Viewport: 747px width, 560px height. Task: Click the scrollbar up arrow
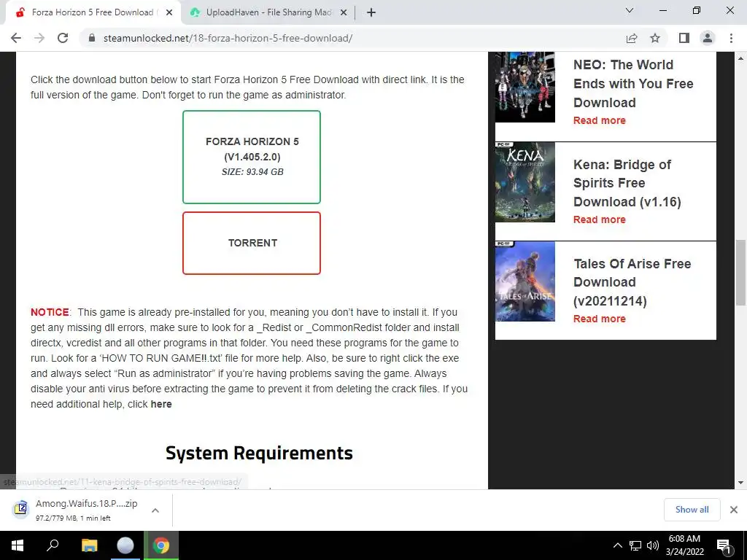point(740,58)
